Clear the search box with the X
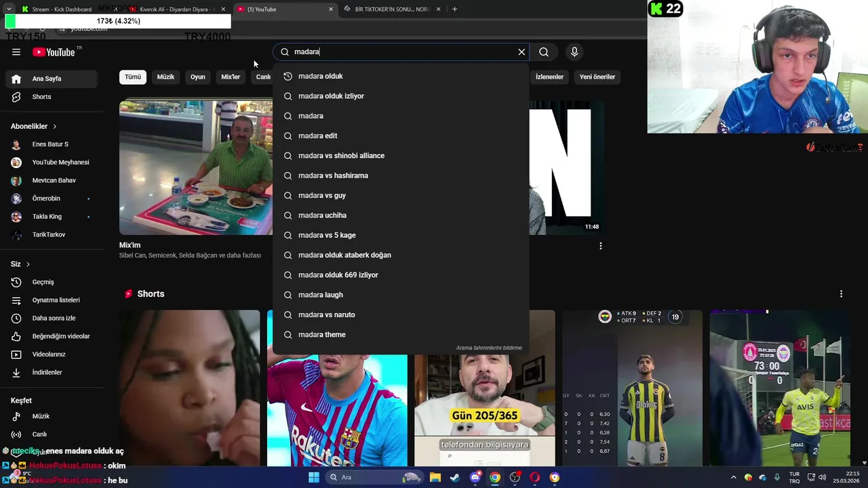Image resolution: width=868 pixels, height=488 pixels. (521, 52)
